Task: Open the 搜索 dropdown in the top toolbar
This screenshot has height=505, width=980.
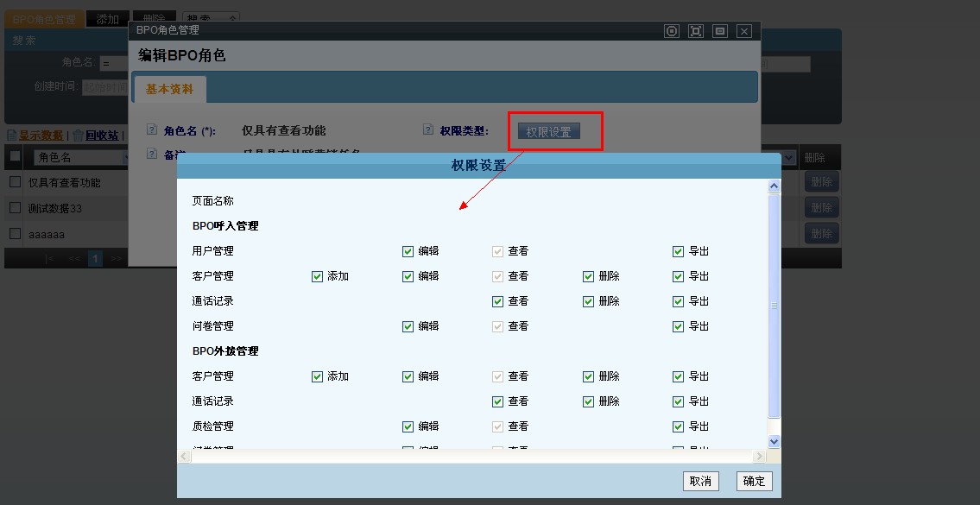Action: tap(212, 18)
